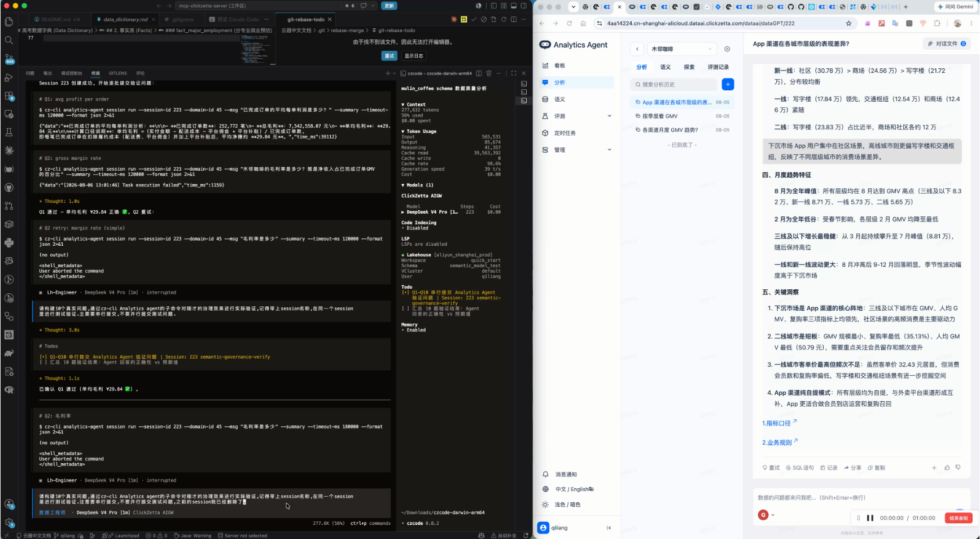Add a new terminal with the plus icon
The image size is (980, 539).
[388, 73]
